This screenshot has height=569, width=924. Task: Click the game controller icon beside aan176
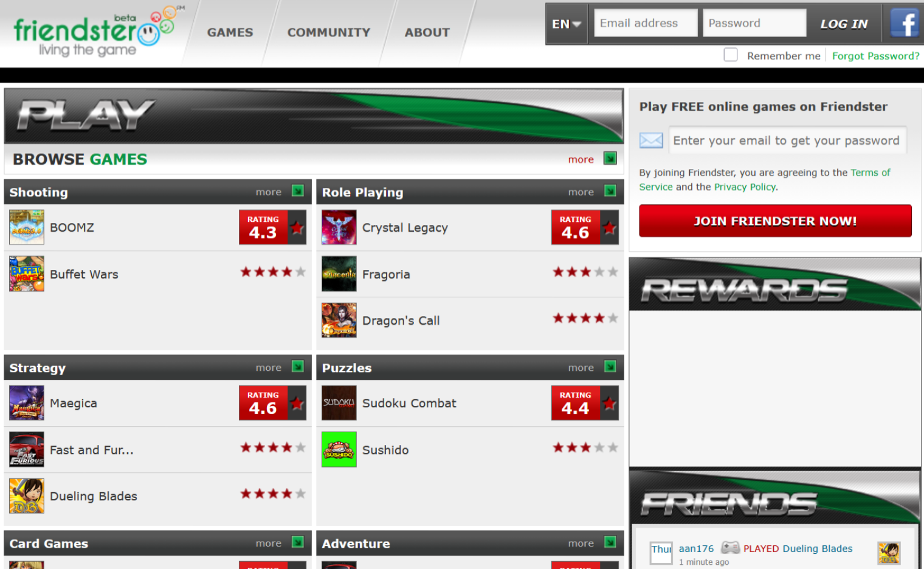click(x=730, y=548)
